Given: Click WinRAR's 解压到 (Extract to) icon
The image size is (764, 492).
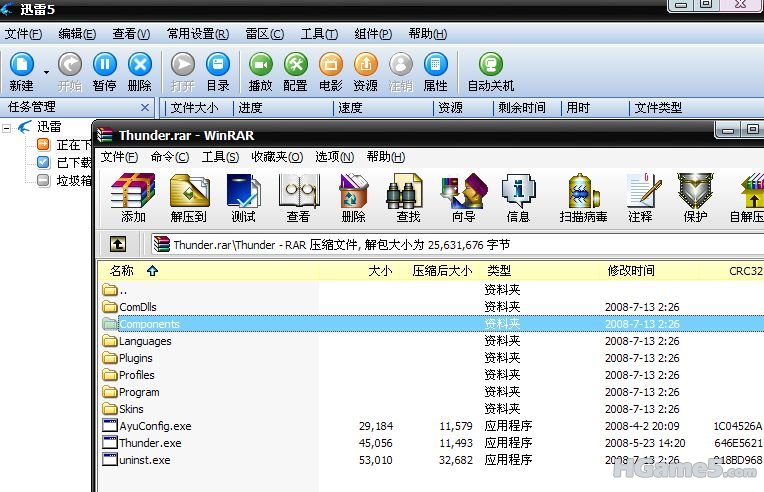Looking at the screenshot, I should [189, 191].
